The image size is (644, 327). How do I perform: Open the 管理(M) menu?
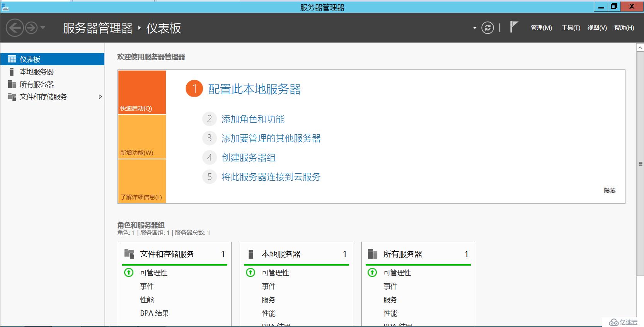pyautogui.click(x=541, y=28)
